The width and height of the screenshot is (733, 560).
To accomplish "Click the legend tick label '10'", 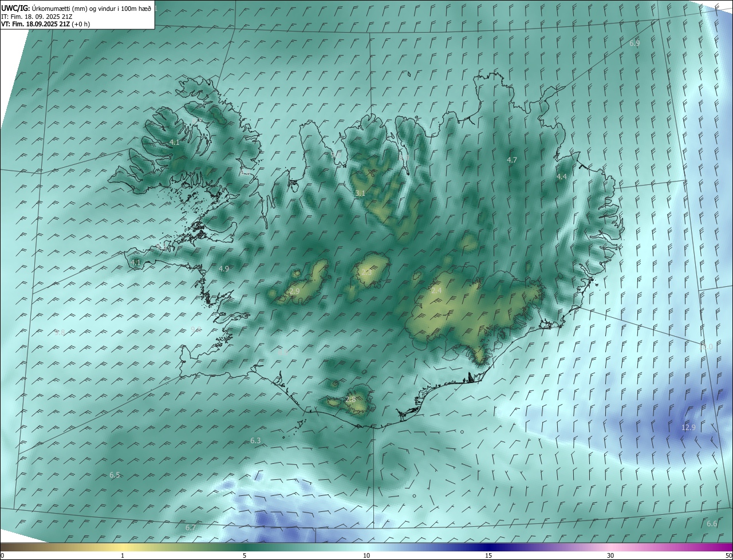I will pyautogui.click(x=366, y=555).
